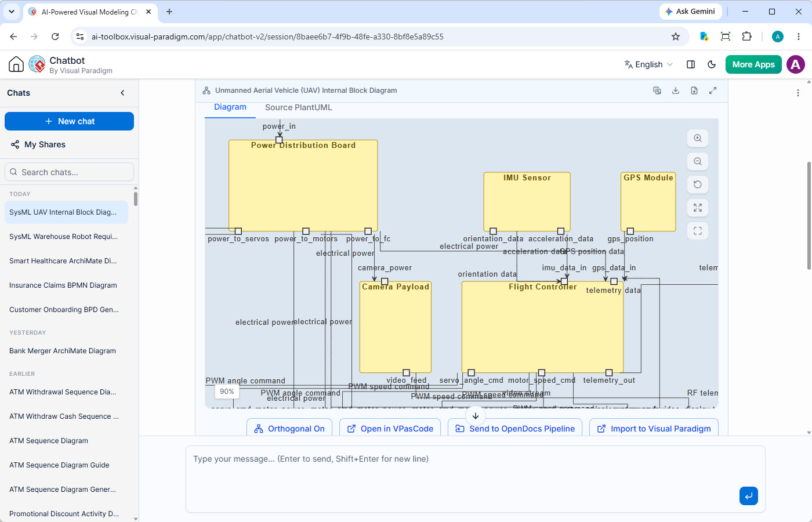The image size is (812, 522).
Task: Zoom in on the diagram
Action: tap(698, 138)
